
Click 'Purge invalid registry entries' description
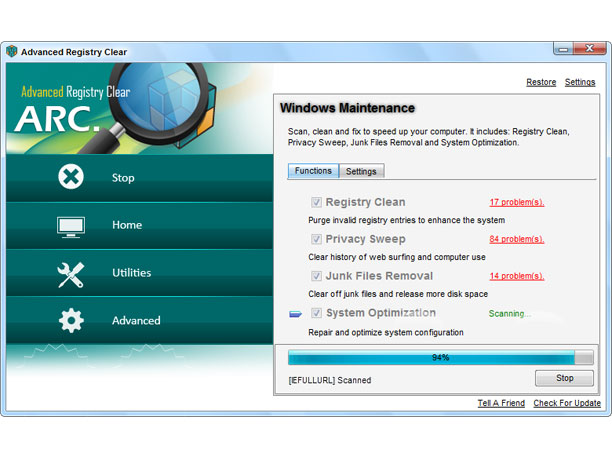(406, 220)
